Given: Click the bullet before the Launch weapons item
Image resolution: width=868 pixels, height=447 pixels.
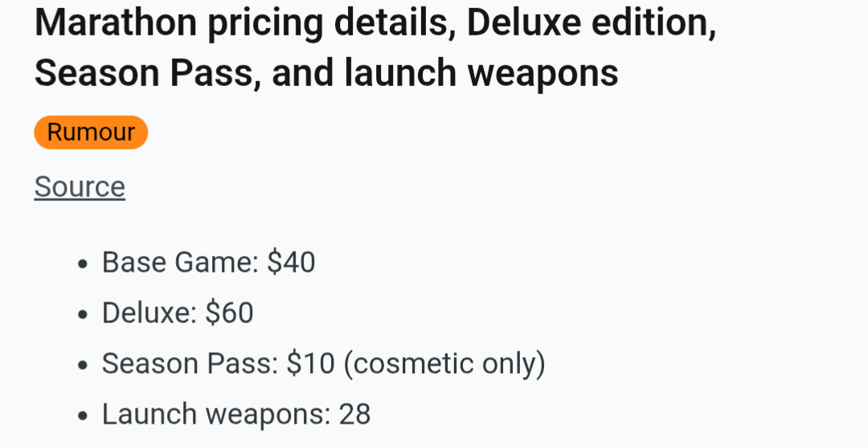Looking at the screenshot, I should point(83,416).
